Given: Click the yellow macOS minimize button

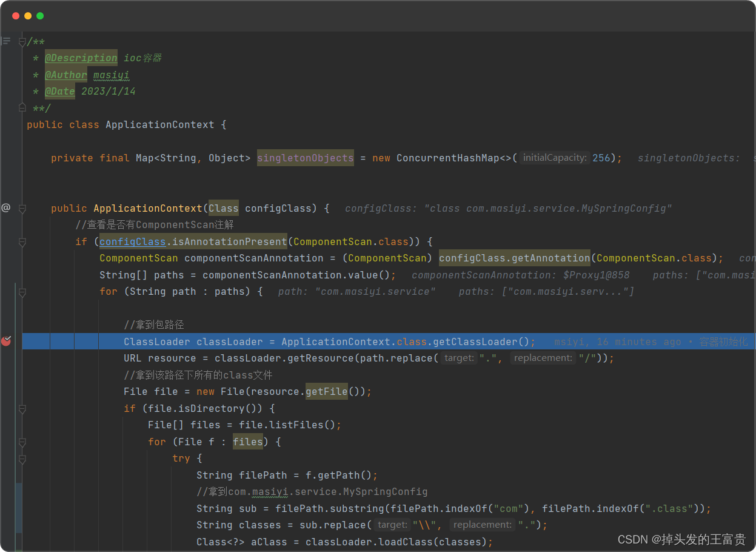Looking at the screenshot, I should tap(28, 16).
